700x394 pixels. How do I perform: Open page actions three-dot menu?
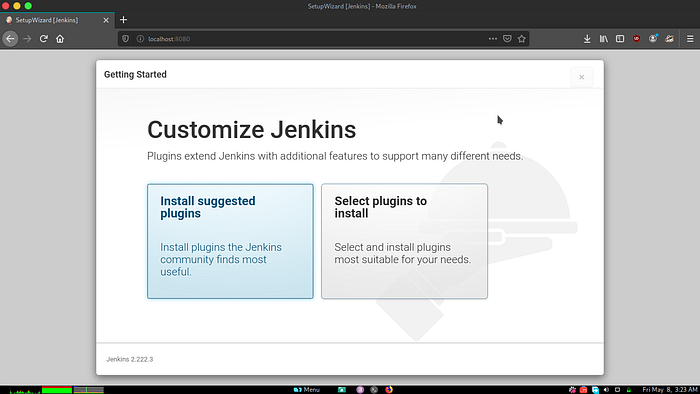pyautogui.click(x=493, y=39)
